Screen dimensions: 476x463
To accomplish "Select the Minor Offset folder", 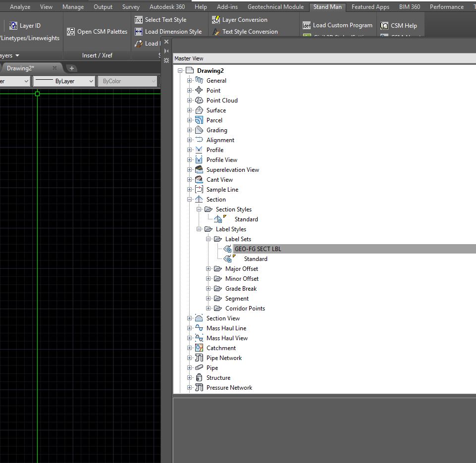I will [x=242, y=278].
